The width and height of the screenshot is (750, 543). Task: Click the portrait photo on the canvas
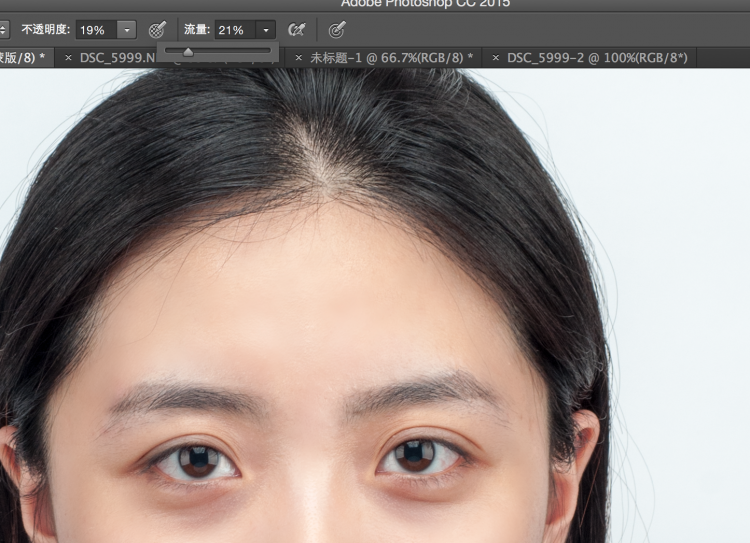pos(375,305)
